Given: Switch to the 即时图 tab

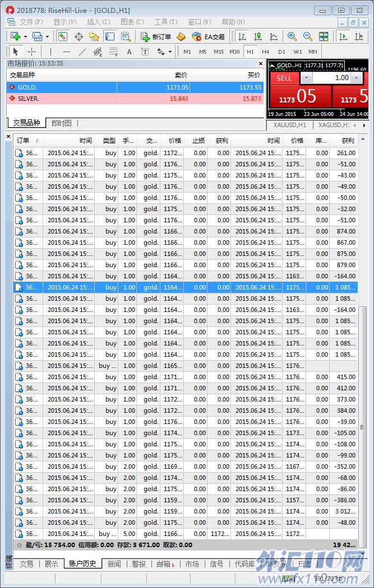Looking at the screenshot, I should pos(62,123).
